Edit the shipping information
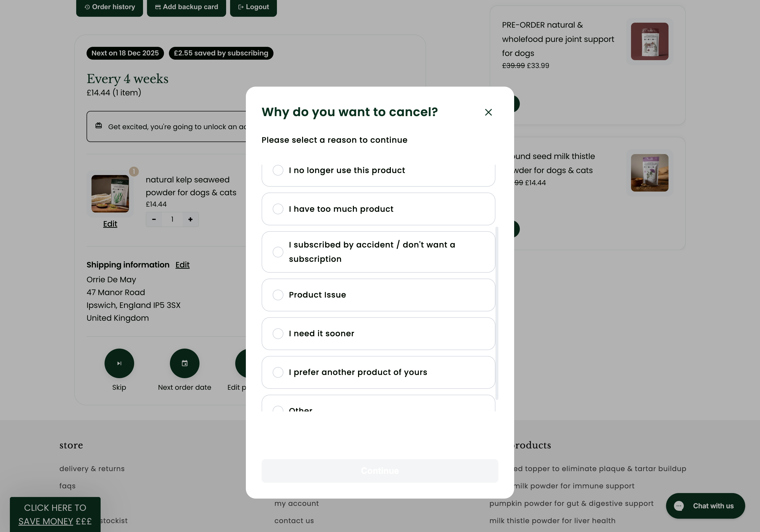 pos(182,265)
